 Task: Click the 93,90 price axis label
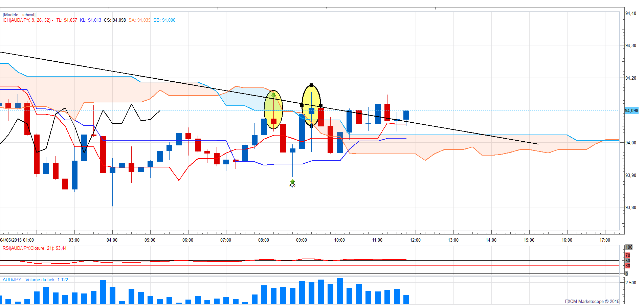tap(630, 176)
